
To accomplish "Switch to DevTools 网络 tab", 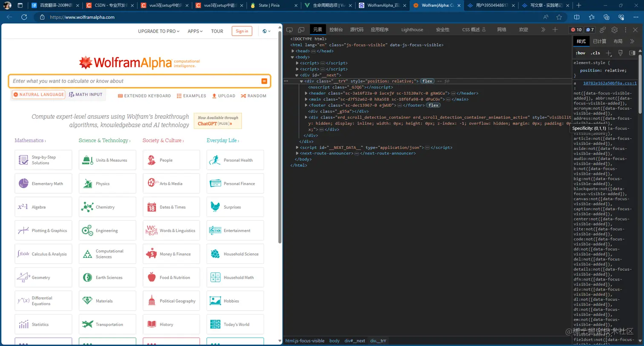I will pos(502,30).
